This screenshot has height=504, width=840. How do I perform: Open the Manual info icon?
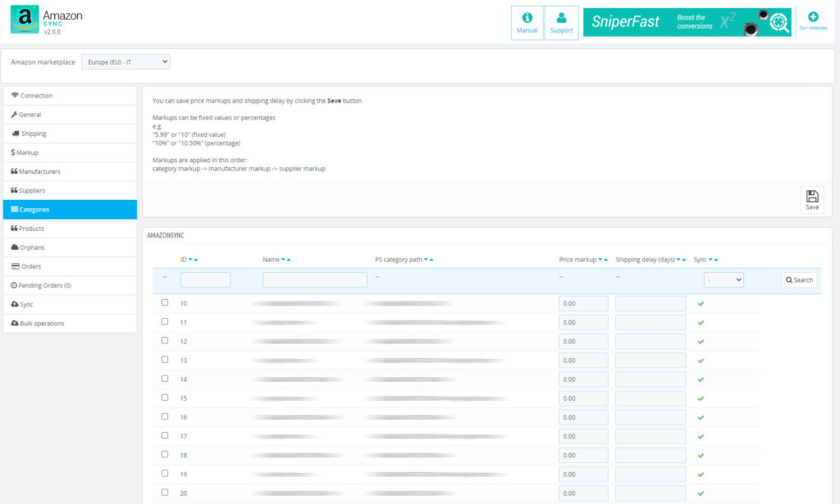tap(527, 22)
